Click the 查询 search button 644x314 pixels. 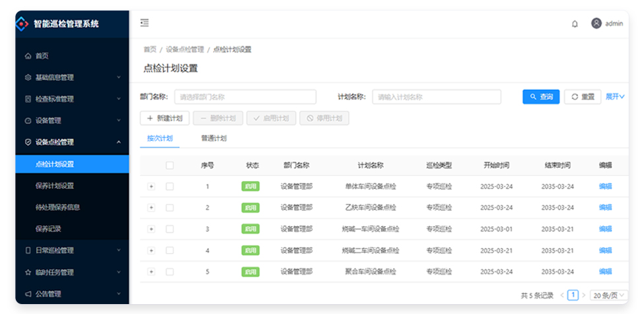(x=541, y=97)
